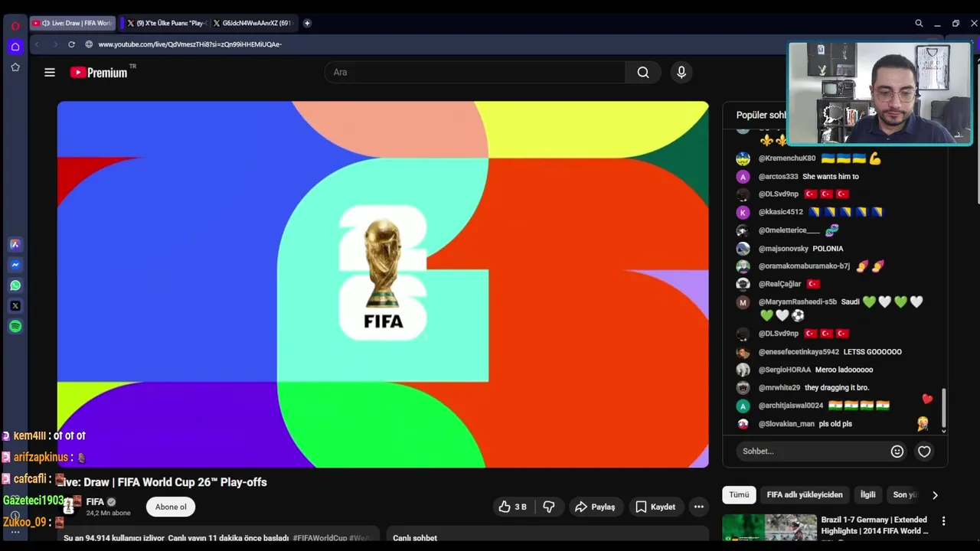Click the #FIFAWorldCup hashtag link
Viewport: 980px width, 551px height.
[319, 538]
